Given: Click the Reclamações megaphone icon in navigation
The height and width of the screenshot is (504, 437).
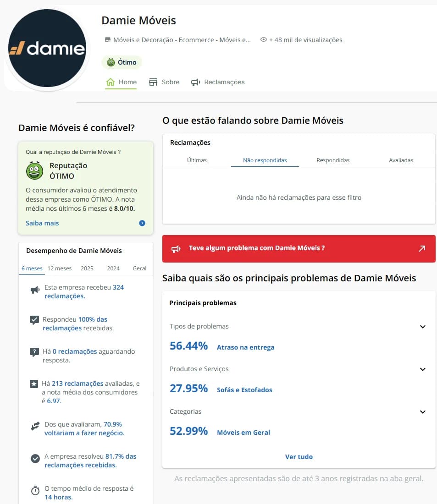Looking at the screenshot, I should coord(196,82).
